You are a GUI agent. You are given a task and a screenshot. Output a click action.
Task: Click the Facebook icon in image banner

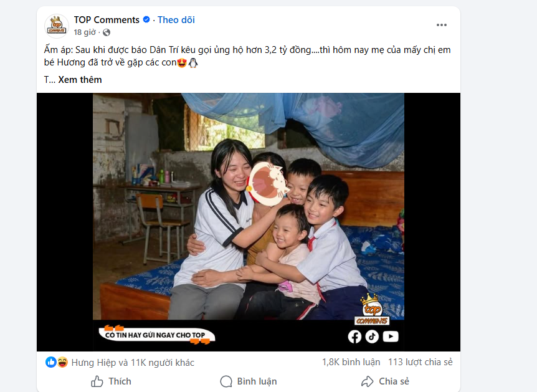coord(354,337)
